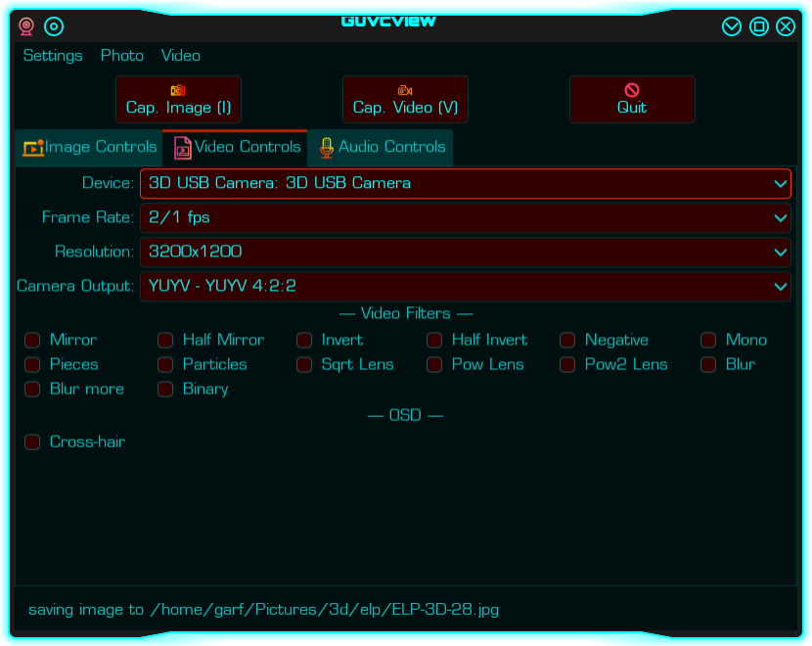Enable the Negative filter
Screen dimensions: 812x646
(x=567, y=341)
